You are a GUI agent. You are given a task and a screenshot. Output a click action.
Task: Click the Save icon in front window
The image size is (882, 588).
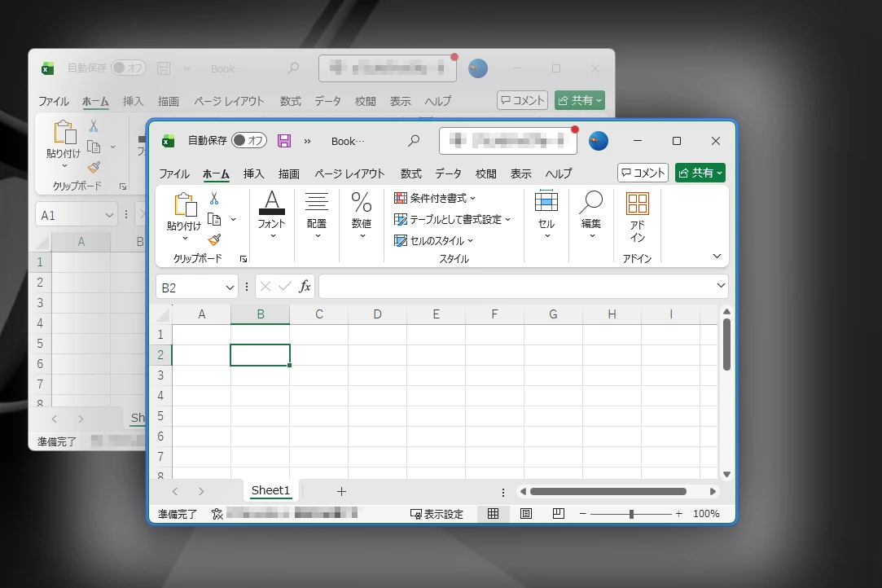coord(284,141)
